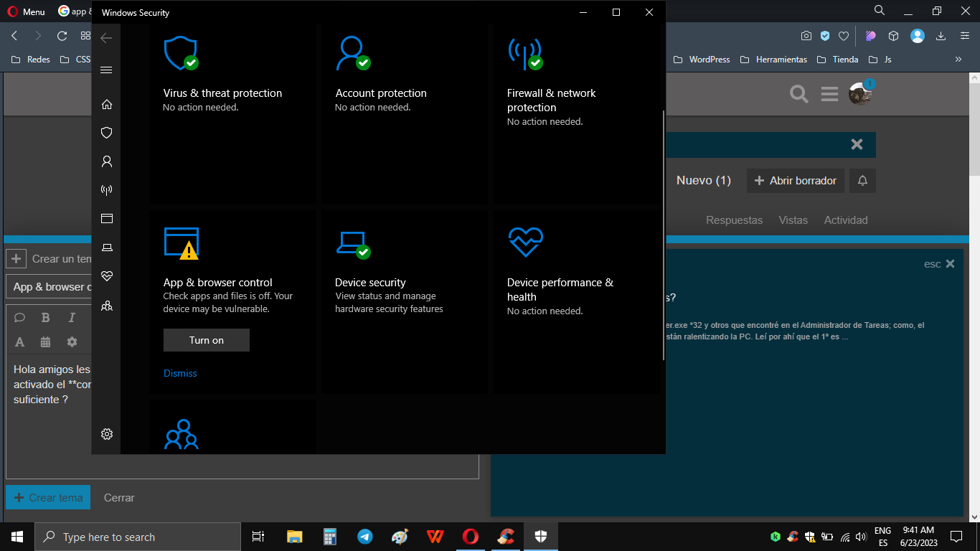Screen dimensions: 980x551
Task: Sort by the Respuestas column header
Action: pyautogui.click(x=734, y=220)
